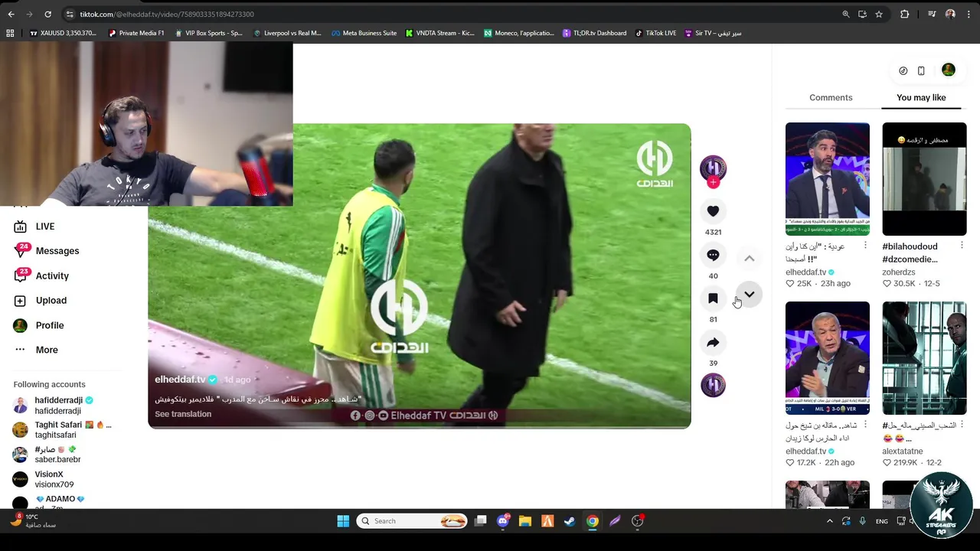Open Chrome apps grid in bookmarks bar
The height and width of the screenshot is (551, 980).
[x=10, y=33]
